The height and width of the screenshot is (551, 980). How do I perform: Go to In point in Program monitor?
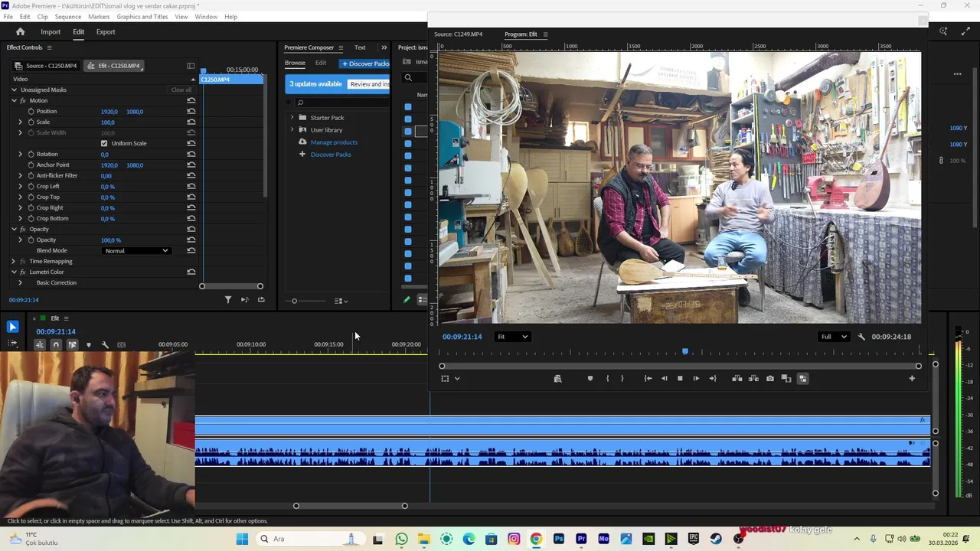(648, 378)
